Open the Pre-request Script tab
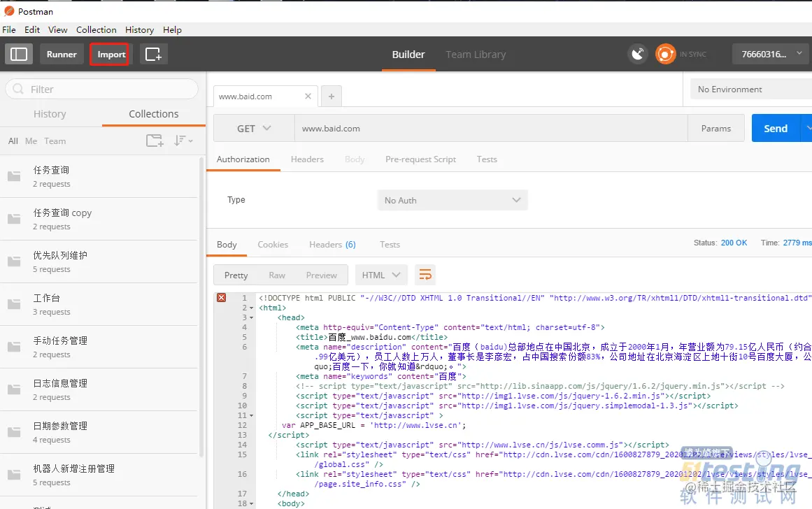The height and width of the screenshot is (509, 812). coord(420,159)
